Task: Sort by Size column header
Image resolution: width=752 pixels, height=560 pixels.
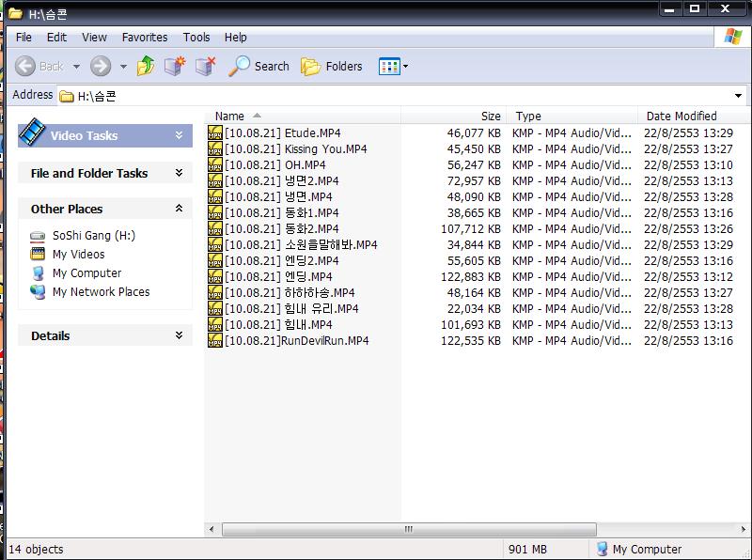Action: click(x=454, y=116)
